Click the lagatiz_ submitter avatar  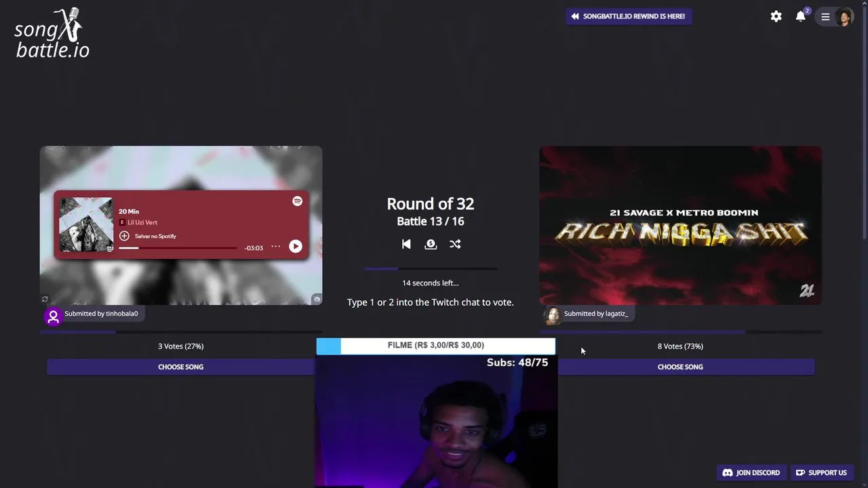(x=553, y=315)
